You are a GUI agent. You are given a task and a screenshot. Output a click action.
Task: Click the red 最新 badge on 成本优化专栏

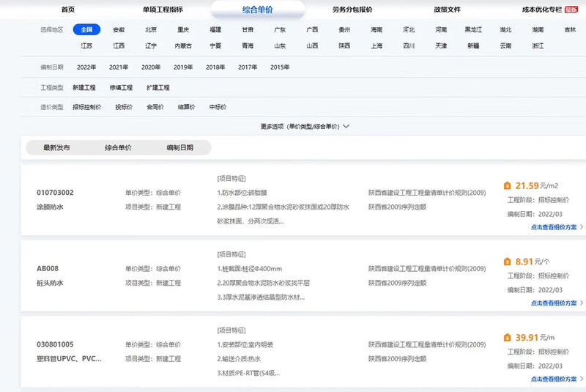[571, 10]
